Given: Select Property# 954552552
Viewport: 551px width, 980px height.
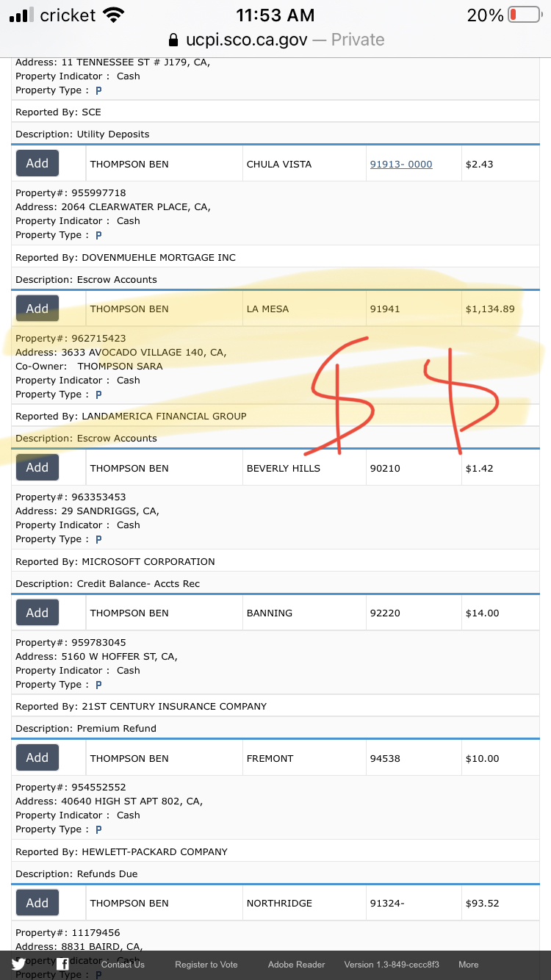Looking at the screenshot, I should coord(71,787).
